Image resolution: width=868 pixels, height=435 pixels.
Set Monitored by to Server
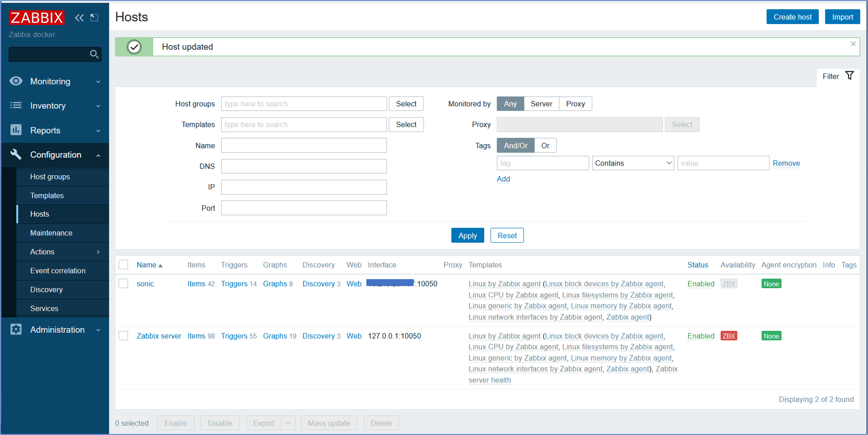[x=541, y=104]
